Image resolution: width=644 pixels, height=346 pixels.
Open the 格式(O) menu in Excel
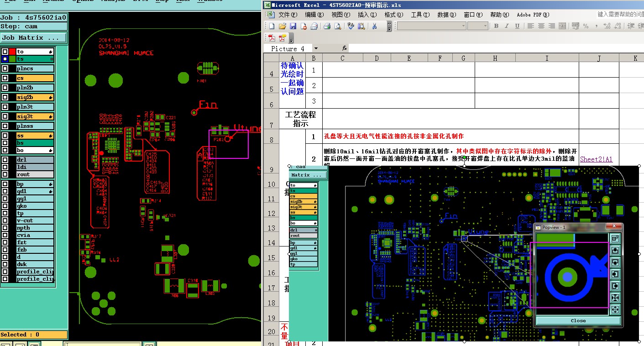click(x=393, y=15)
